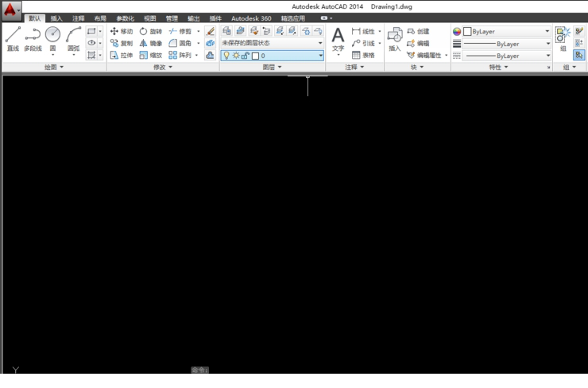Click the white ByLayer color swatch
The height and width of the screenshot is (388, 588).
(x=467, y=32)
